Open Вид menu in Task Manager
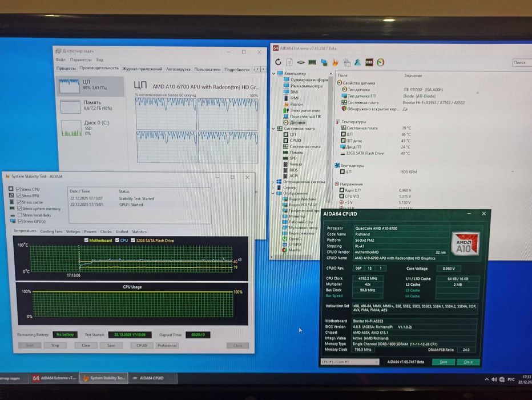Image resolution: width=532 pixels, height=400 pixels. coord(99,60)
